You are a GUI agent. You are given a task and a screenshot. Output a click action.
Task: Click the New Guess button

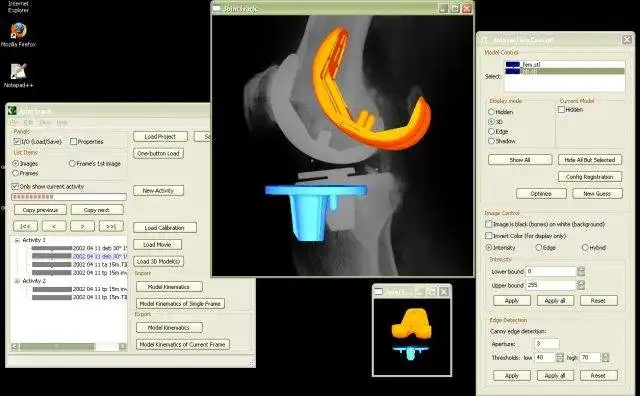click(598, 194)
